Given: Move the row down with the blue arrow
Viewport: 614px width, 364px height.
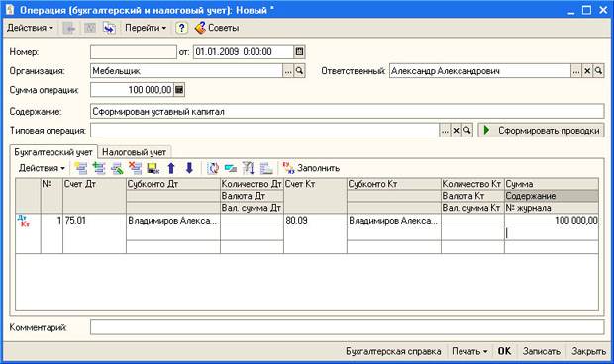Looking at the screenshot, I should click(x=189, y=168).
